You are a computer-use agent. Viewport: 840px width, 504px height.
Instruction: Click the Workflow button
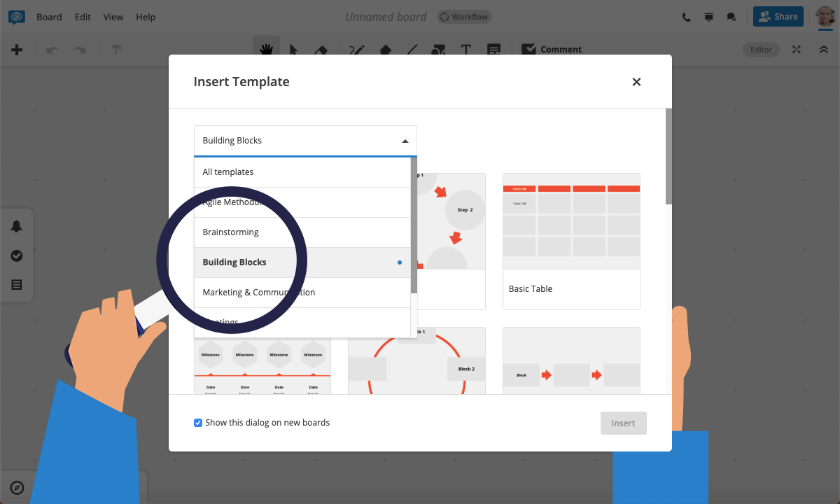(x=464, y=17)
